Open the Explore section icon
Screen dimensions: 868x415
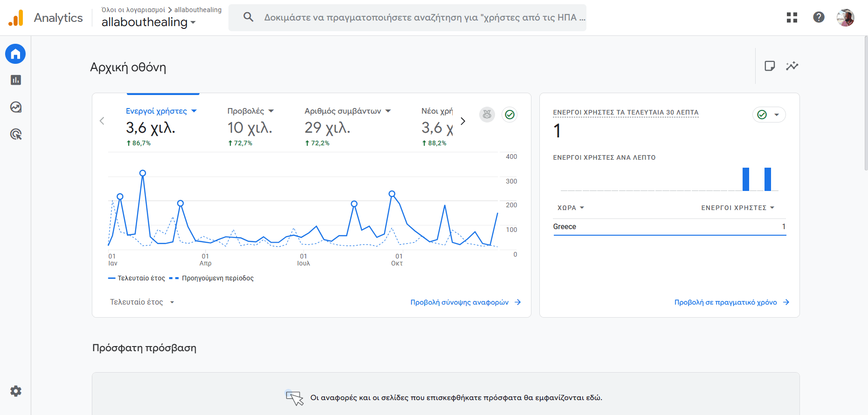point(16,107)
